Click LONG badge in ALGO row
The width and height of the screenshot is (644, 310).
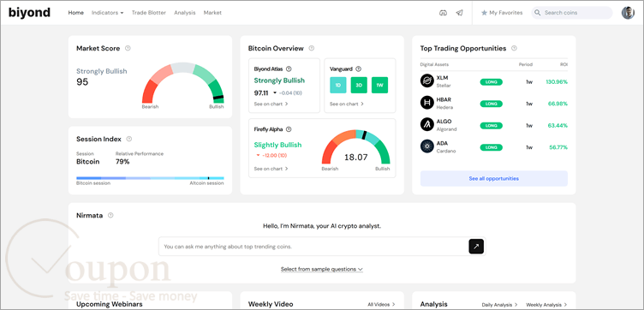(x=492, y=125)
